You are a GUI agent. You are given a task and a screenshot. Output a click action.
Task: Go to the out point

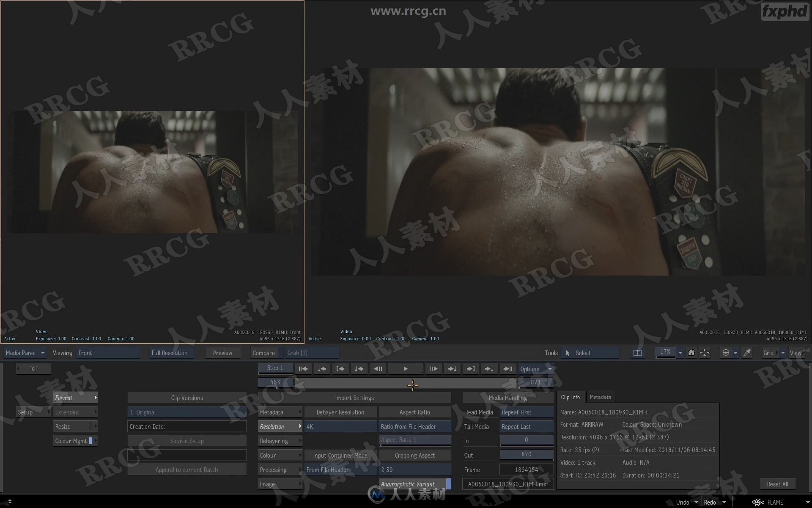[x=471, y=369]
